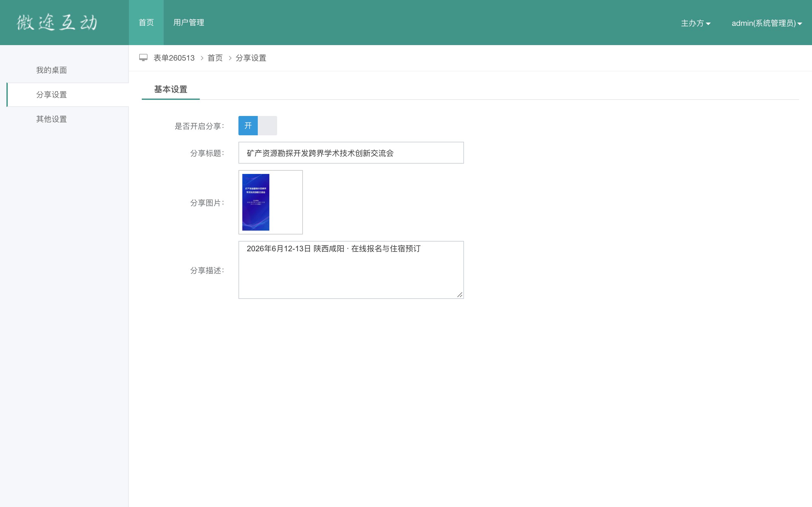Click the 分享描述 text area
812x507 pixels.
click(x=351, y=270)
